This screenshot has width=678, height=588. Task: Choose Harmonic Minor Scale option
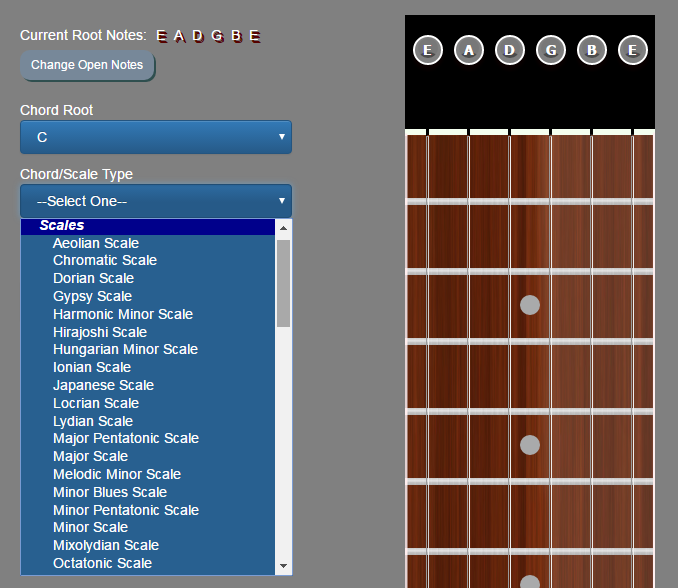pyautogui.click(x=123, y=314)
